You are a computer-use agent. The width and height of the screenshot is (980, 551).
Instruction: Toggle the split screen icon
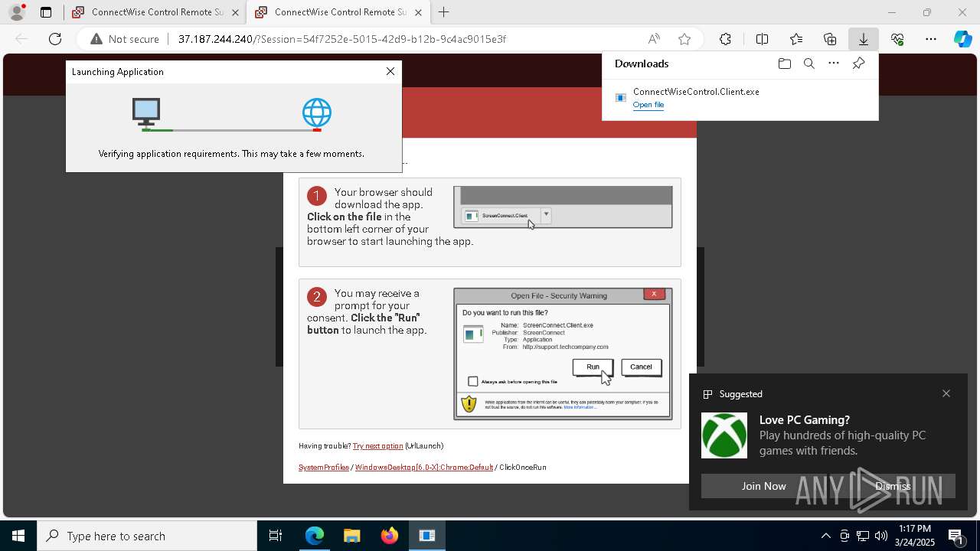[x=763, y=39]
